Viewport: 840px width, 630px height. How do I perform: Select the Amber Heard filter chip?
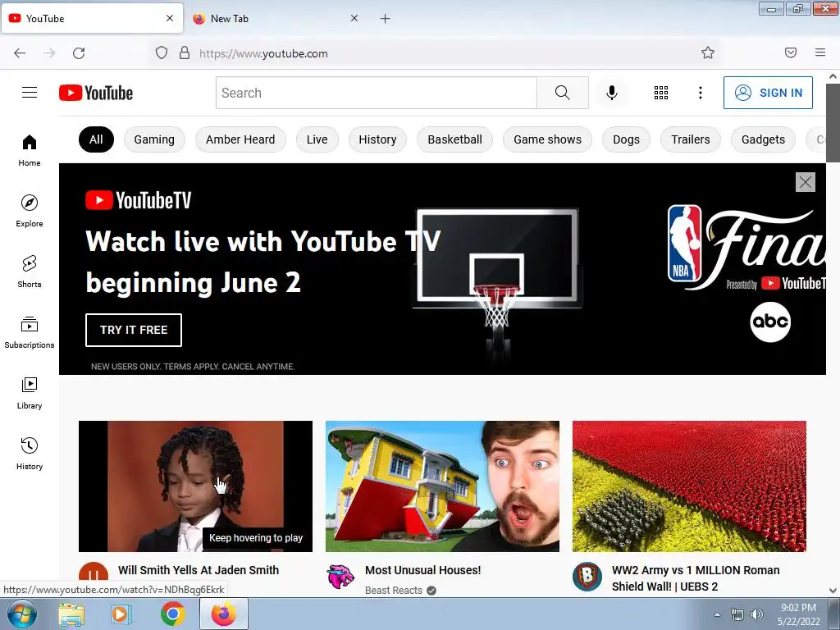point(240,139)
